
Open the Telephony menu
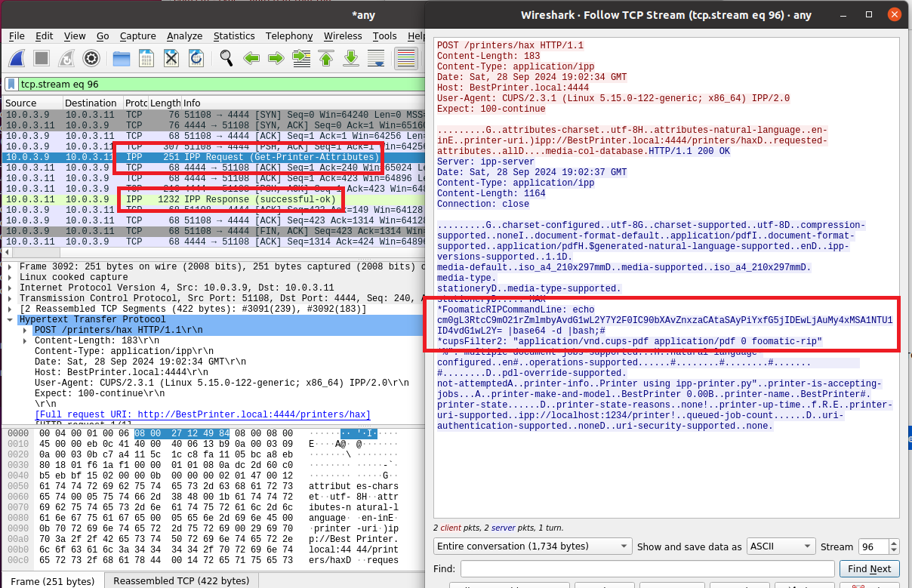coord(289,35)
